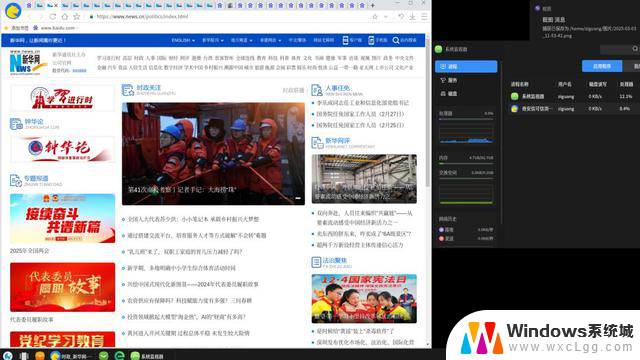This screenshot has width=640, height=360.
Task: Open new browser tab with plus
Action: (372, 5)
